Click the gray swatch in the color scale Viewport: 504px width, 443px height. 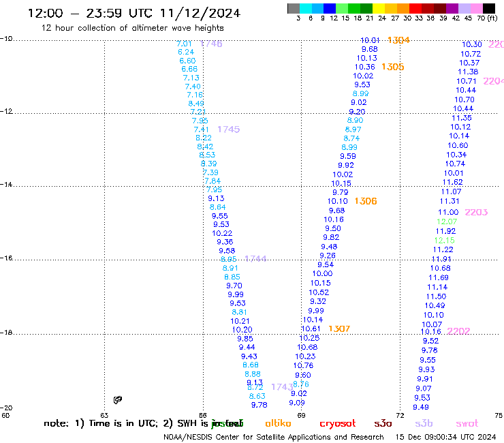[294, 8]
